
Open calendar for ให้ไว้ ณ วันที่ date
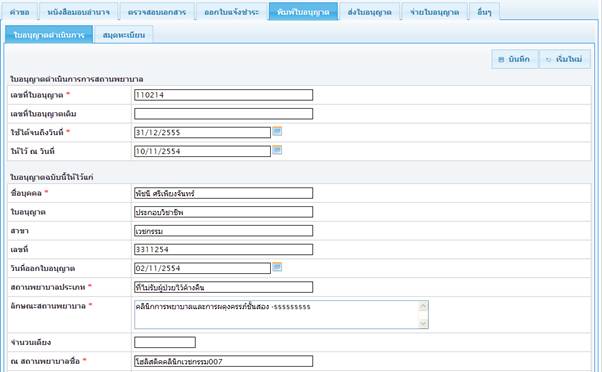(x=277, y=150)
